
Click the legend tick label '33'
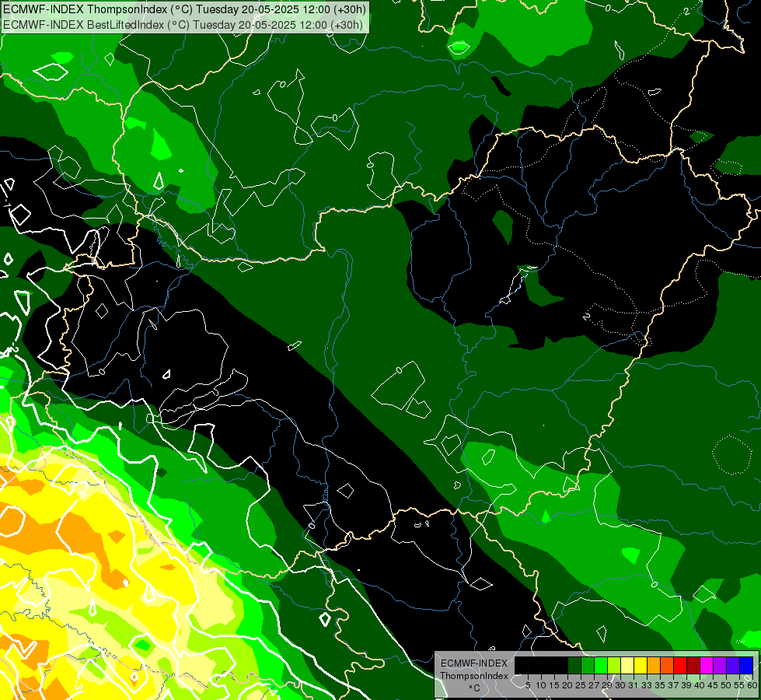647,685
